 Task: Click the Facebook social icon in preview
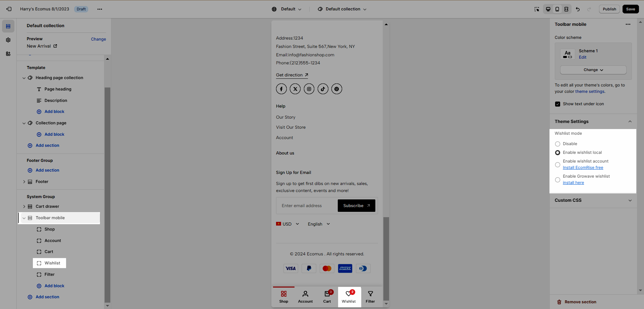coord(281,89)
